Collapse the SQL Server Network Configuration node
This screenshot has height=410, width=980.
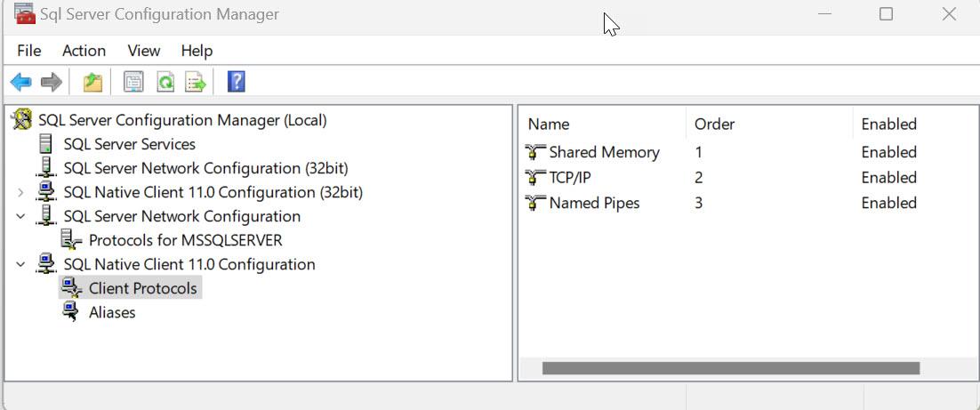[x=20, y=216]
